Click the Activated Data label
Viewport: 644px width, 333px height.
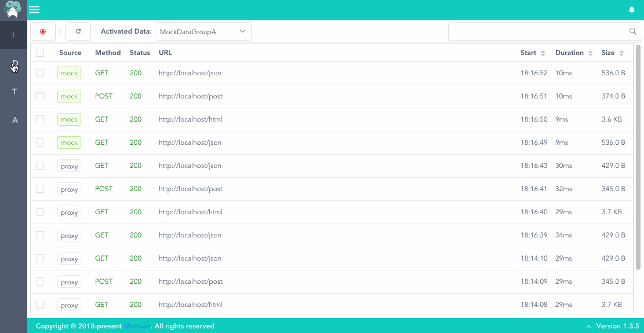(126, 32)
